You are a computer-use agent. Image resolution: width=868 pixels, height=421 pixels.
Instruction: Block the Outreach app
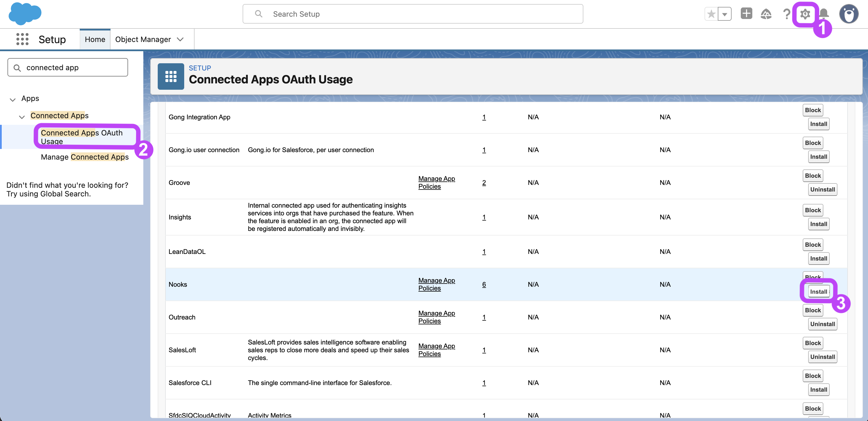813,310
